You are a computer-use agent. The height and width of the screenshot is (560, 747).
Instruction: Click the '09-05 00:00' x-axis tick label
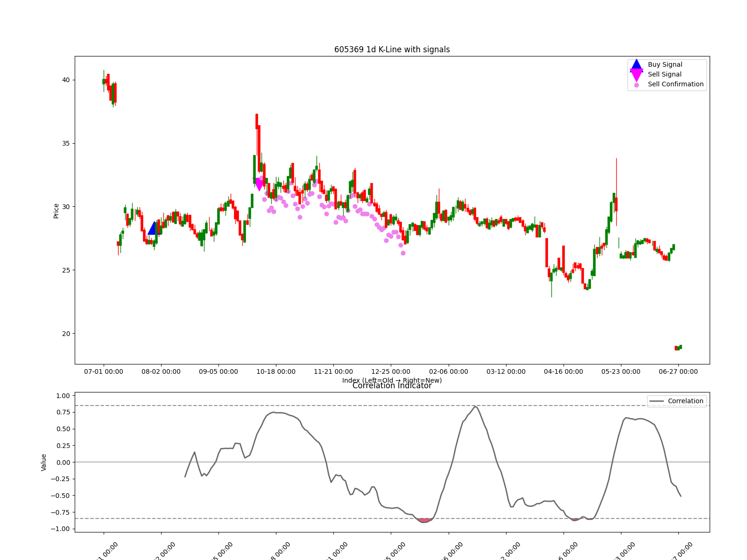point(218,371)
